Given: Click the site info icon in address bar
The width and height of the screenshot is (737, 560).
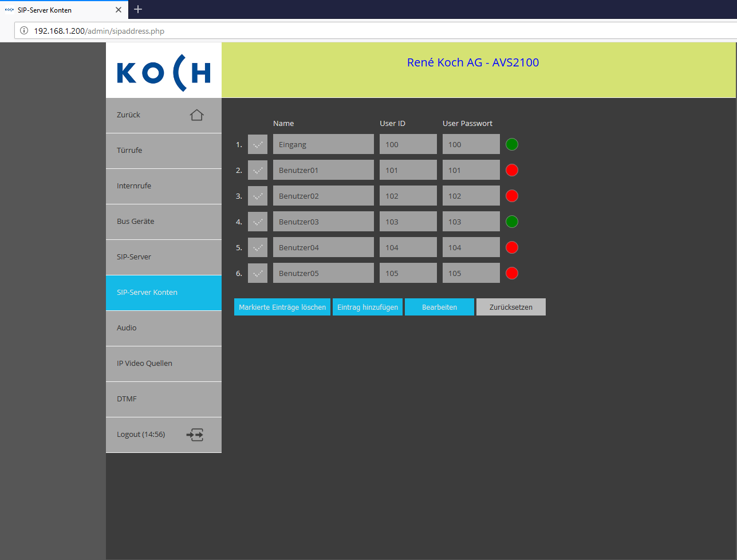Looking at the screenshot, I should [x=24, y=31].
